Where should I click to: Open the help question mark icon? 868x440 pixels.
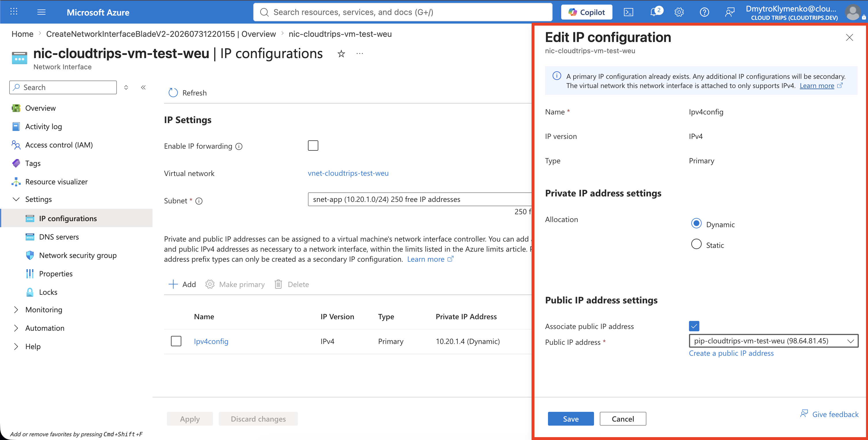704,12
